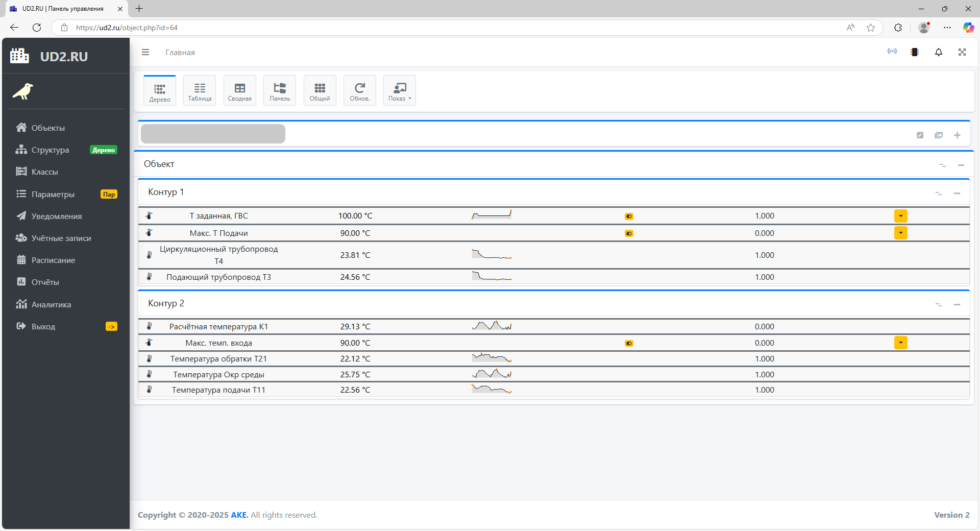980x531 pixels.
Task: Collapse the Контур 2 panel
Action: pos(957,304)
